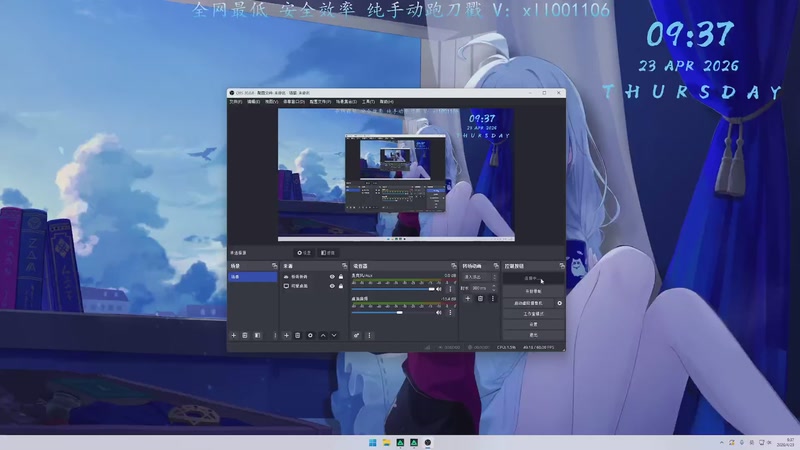Image resolution: width=800 pixels, height=450 pixels.
Task: Click the Filters button under the preview
Action: tap(328, 253)
